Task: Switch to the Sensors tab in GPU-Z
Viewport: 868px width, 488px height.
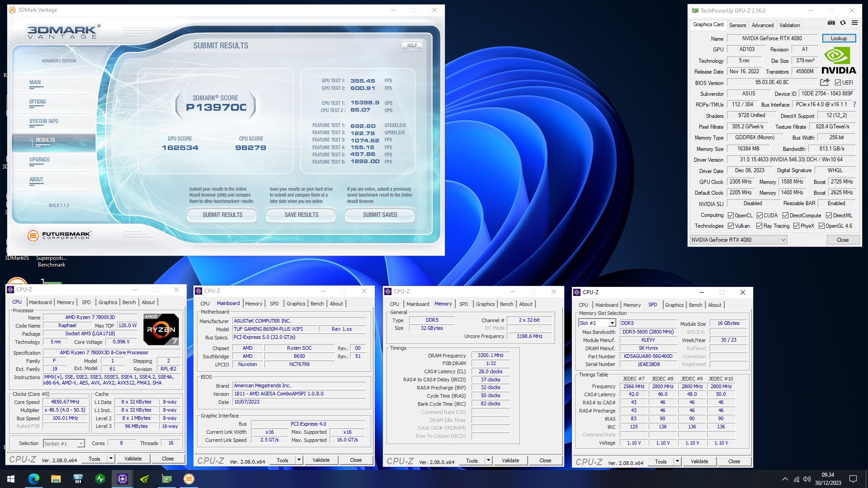Action: coord(737,25)
